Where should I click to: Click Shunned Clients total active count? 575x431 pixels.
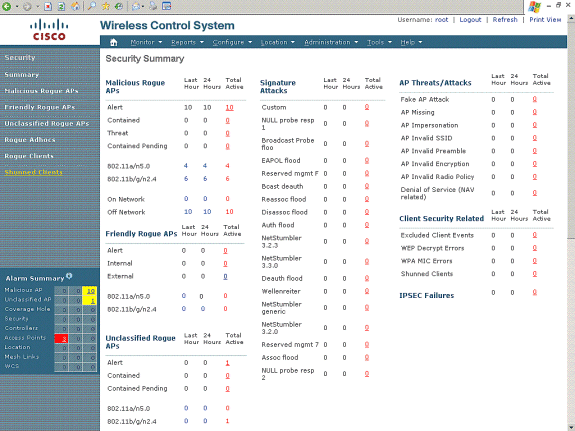[535, 274]
